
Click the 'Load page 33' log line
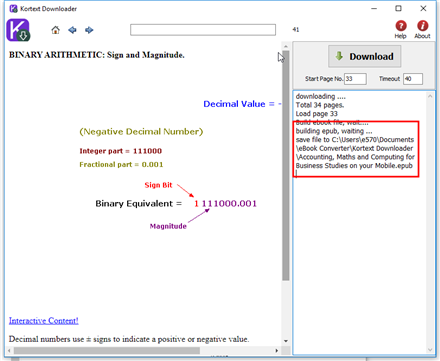click(317, 114)
